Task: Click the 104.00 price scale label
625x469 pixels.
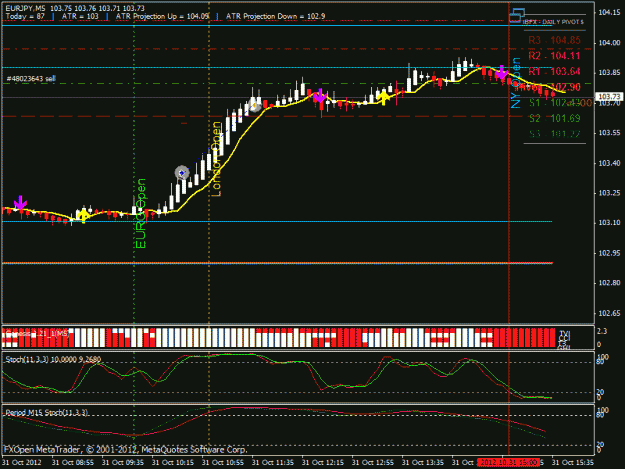Action: [609, 43]
